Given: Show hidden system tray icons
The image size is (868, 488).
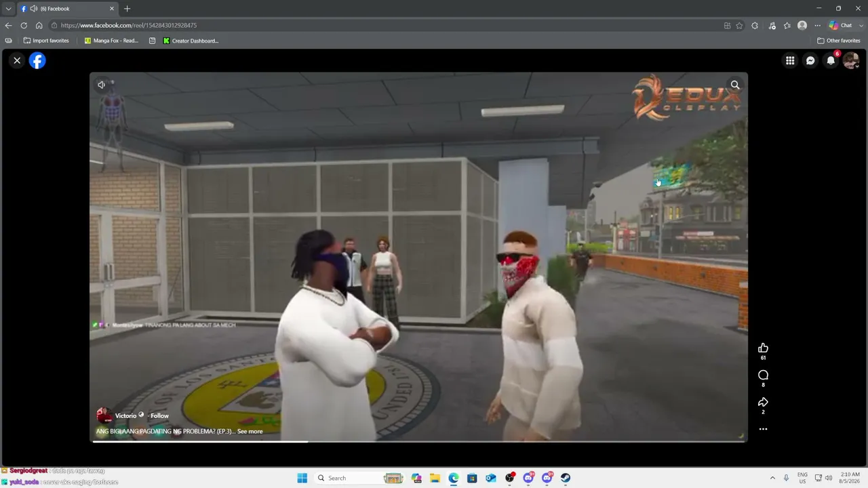Looking at the screenshot, I should [772, 478].
